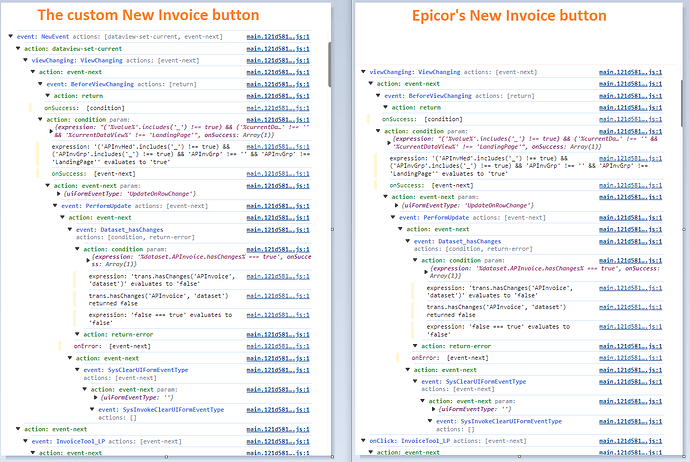
Task: Select "'false === true' evaluates to 'false'" in custom panel
Action: (160, 319)
